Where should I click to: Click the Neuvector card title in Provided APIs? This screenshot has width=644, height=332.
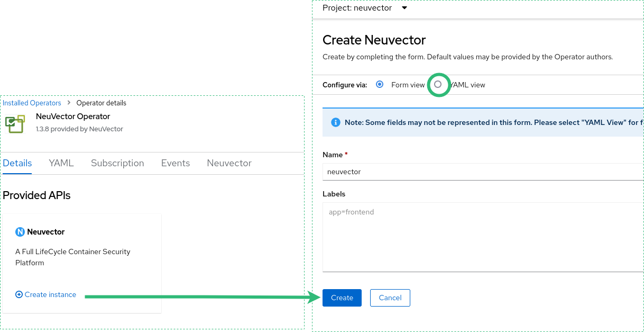click(x=46, y=232)
